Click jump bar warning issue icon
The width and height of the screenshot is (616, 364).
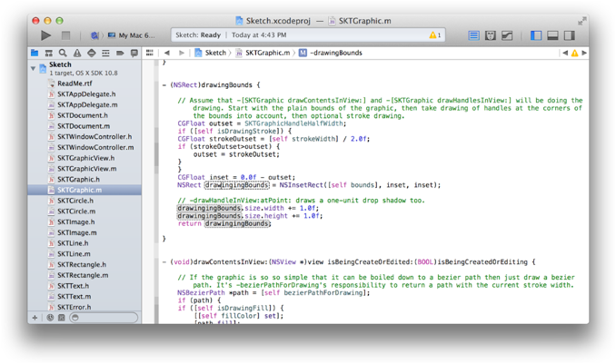[575, 53]
